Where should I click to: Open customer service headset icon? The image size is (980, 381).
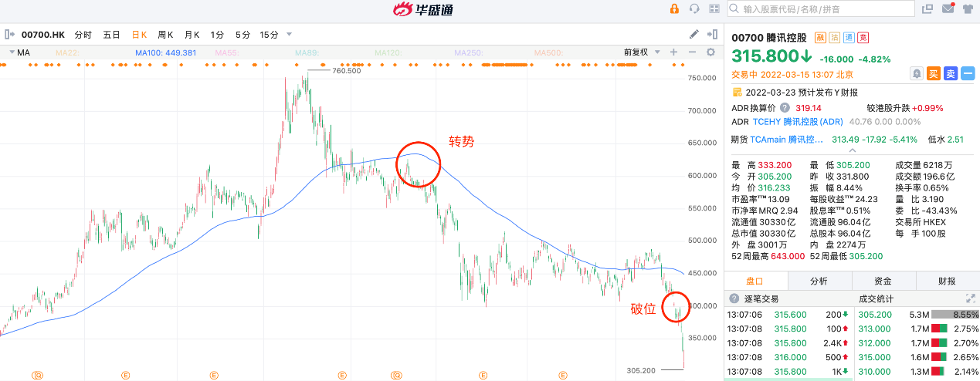click(x=694, y=8)
